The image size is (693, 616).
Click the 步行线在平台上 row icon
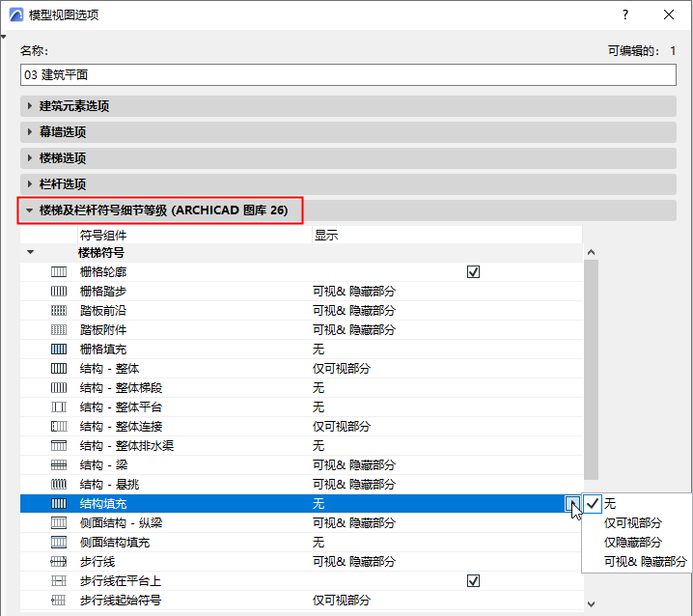[x=59, y=581]
